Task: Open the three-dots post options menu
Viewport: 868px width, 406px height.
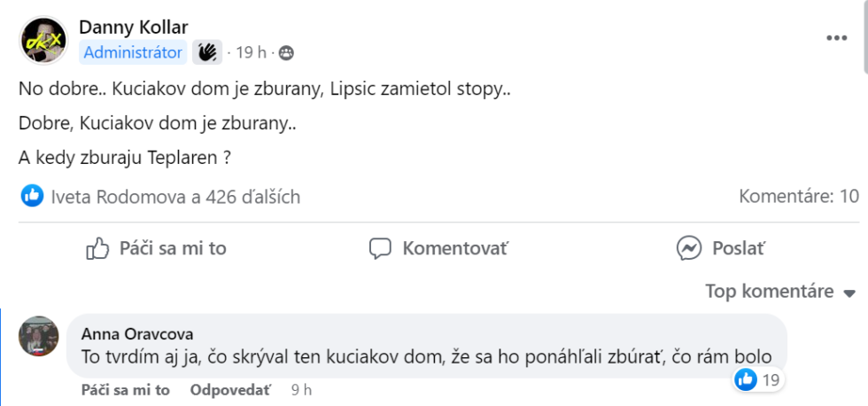Action: coord(837,38)
